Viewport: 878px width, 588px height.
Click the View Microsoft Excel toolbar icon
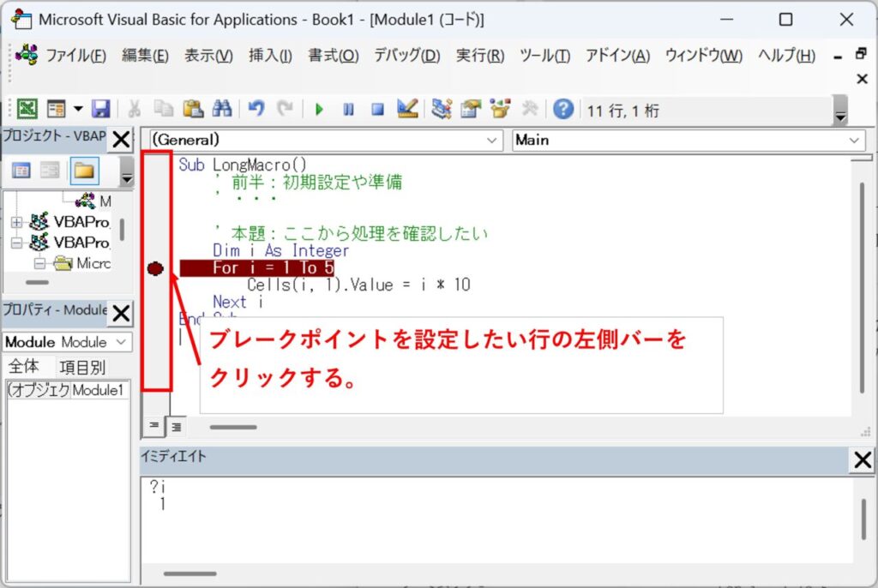click(27, 109)
